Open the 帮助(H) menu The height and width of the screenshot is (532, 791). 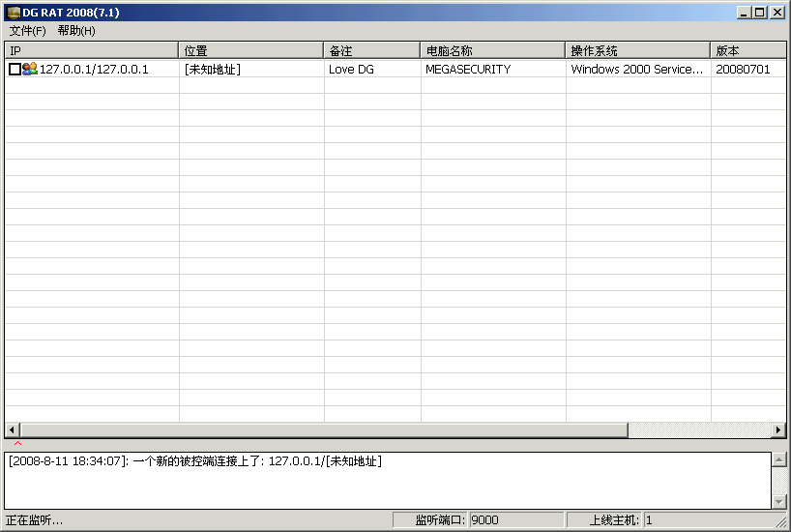[76, 31]
